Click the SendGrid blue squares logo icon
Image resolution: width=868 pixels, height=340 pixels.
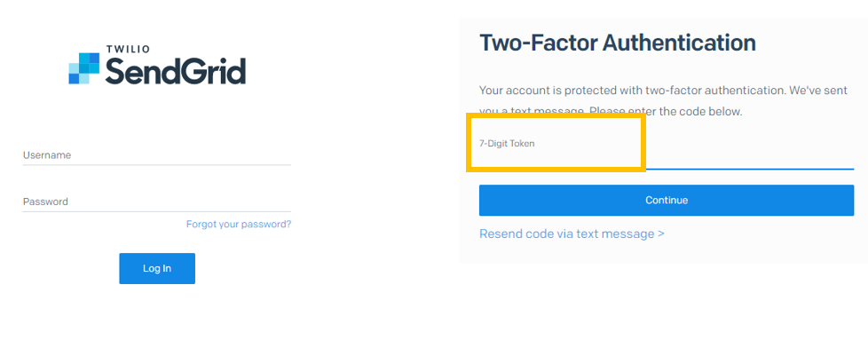(84, 68)
